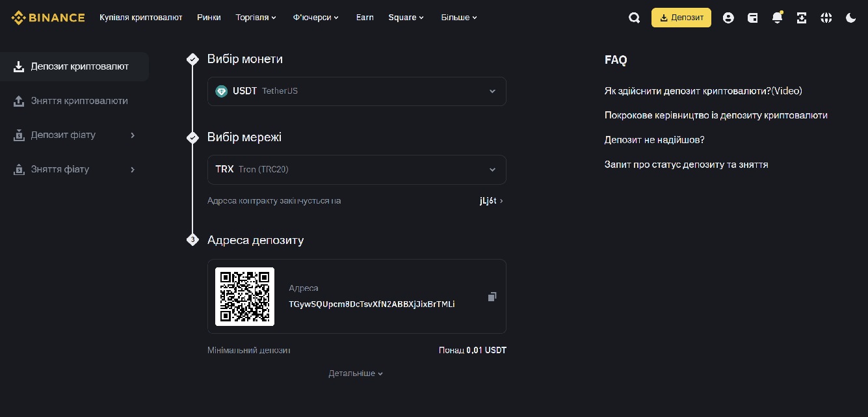Click the Мінімальний депозит label
The width and height of the screenshot is (868, 417).
249,350
